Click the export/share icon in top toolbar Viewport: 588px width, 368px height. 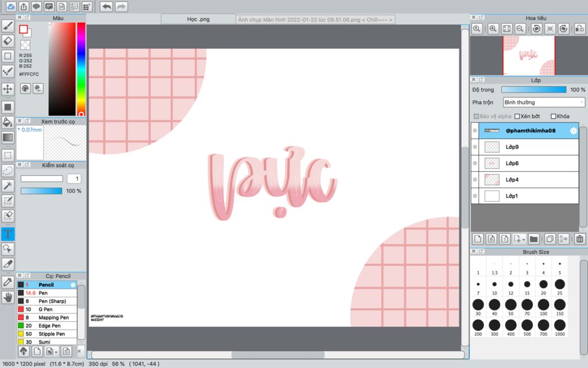tap(24, 6)
